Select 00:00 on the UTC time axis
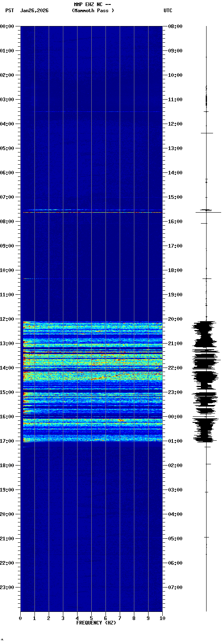224x644 pixels. pos(175,417)
